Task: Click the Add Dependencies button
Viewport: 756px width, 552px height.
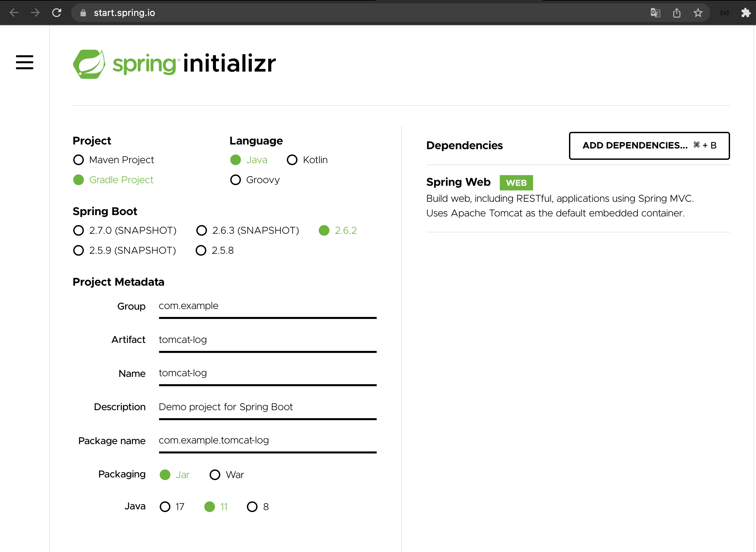Action: pyautogui.click(x=649, y=146)
